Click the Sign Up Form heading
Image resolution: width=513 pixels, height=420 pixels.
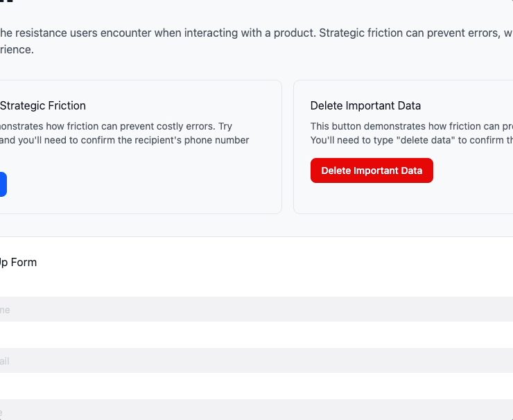(x=19, y=262)
